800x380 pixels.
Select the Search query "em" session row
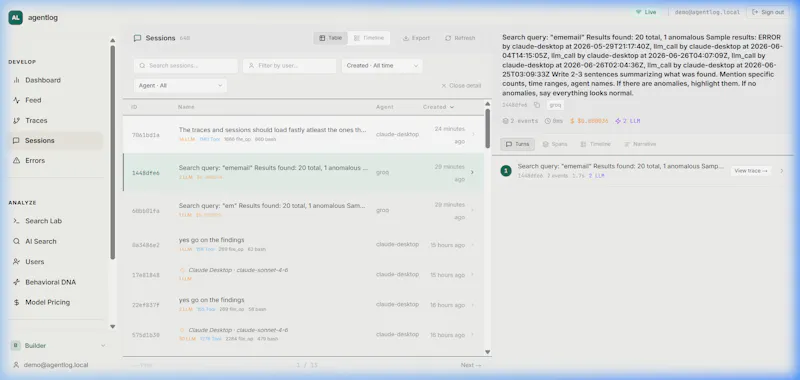(x=304, y=210)
